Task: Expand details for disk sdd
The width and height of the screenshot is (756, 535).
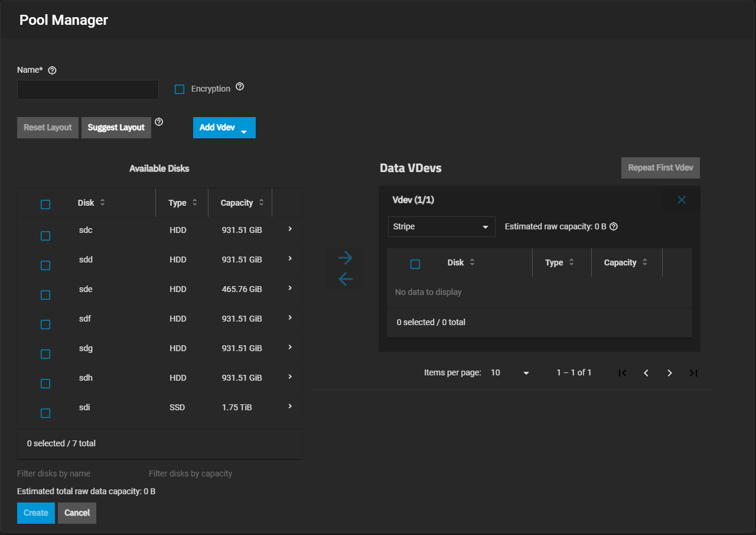Action: click(x=290, y=258)
